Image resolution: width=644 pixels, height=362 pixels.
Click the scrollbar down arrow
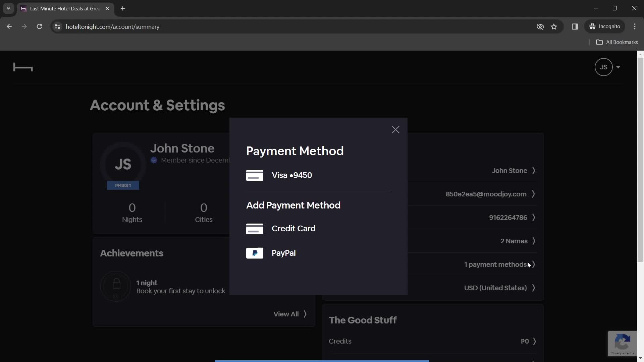[640, 358]
